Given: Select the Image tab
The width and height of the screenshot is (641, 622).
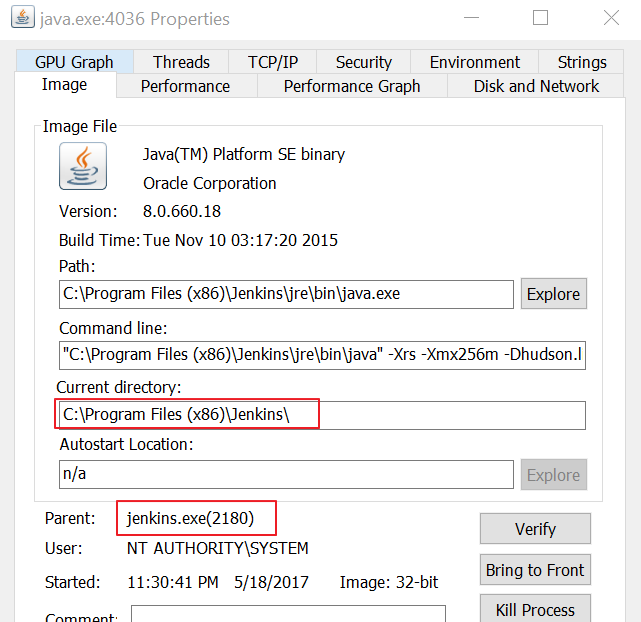Looking at the screenshot, I should [x=65, y=85].
